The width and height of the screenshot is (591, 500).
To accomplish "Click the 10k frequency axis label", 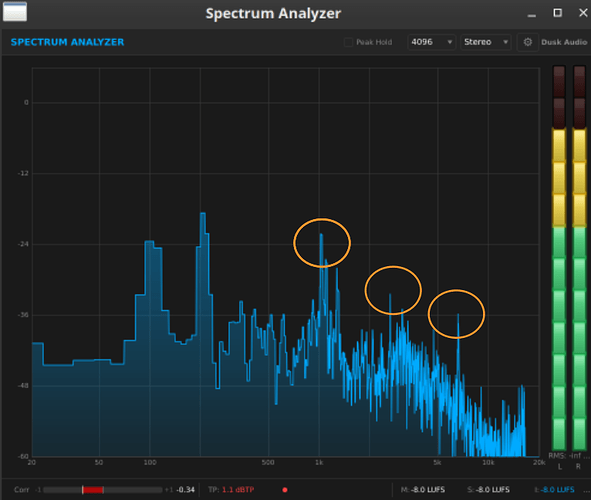I will coord(488,462).
